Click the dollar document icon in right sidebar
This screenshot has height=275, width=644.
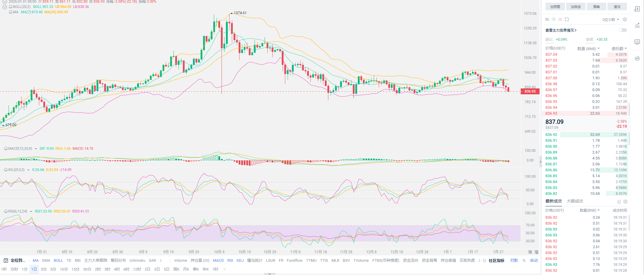click(x=637, y=9)
